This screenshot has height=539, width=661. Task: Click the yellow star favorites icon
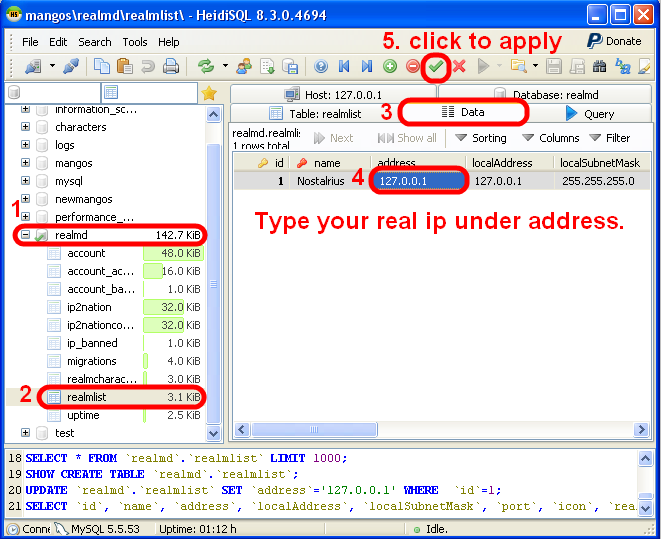[208, 93]
